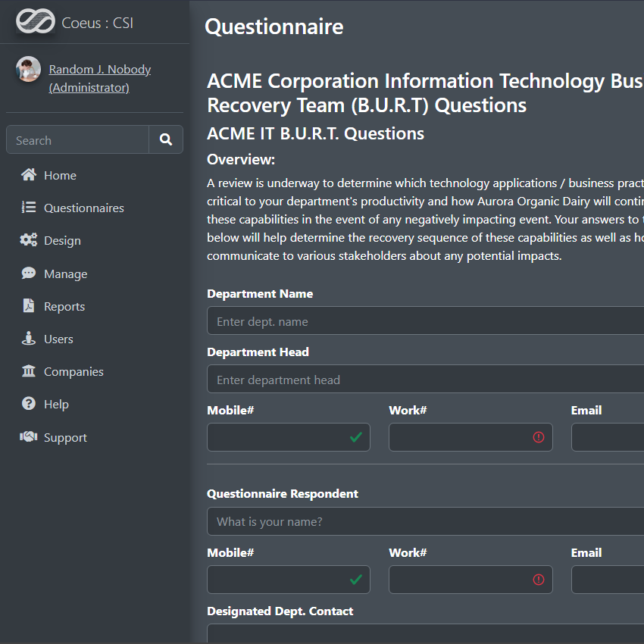Focus the sidebar Search text box
This screenshot has height=644, width=644.
[77, 140]
